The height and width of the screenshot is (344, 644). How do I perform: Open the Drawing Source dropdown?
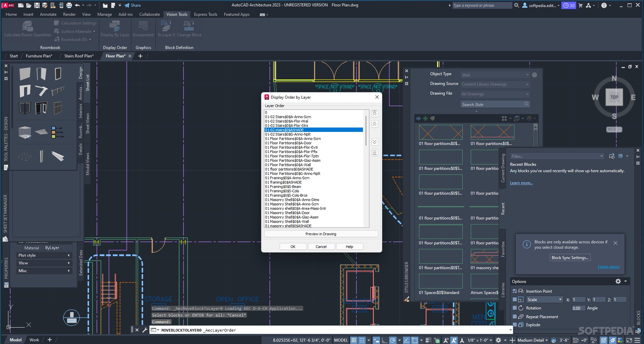coord(495,84)
